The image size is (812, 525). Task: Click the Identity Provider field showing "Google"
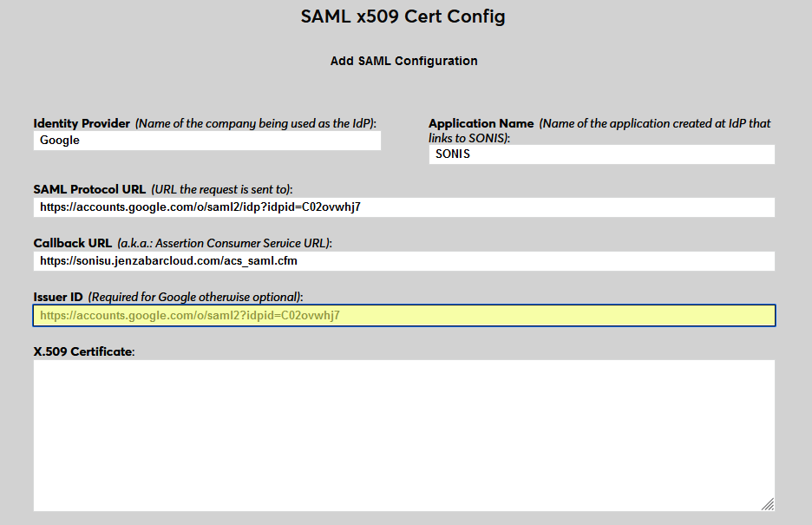pyautogui.click(x=206, y=140)
